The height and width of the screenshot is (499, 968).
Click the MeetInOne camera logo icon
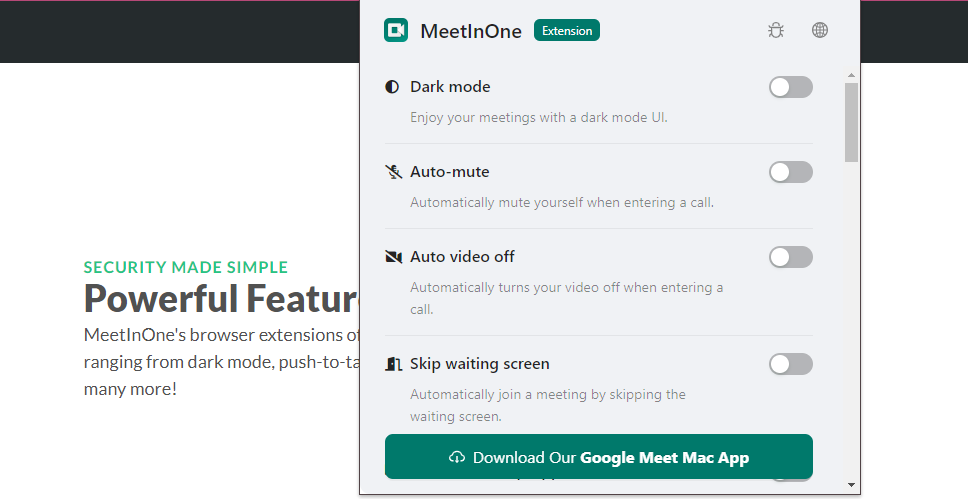click(396, 30)
